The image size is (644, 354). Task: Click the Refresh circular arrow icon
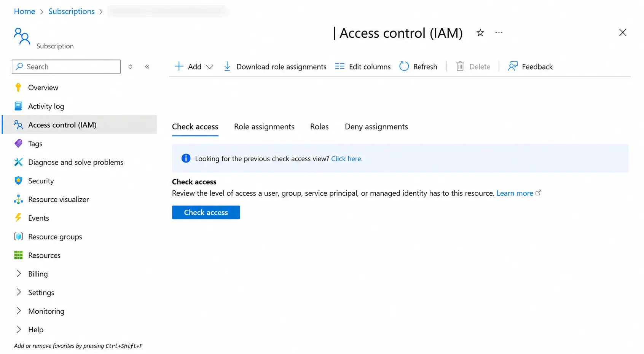tap(404, 67)
